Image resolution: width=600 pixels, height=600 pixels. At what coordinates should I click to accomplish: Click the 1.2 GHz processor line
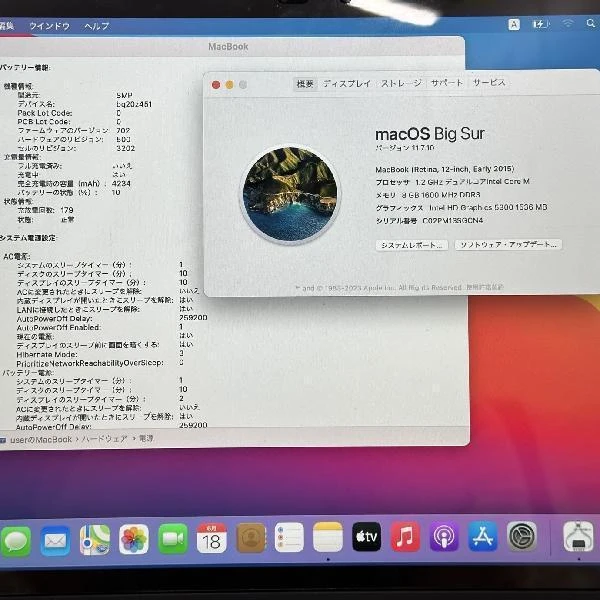tap(453, 182)
